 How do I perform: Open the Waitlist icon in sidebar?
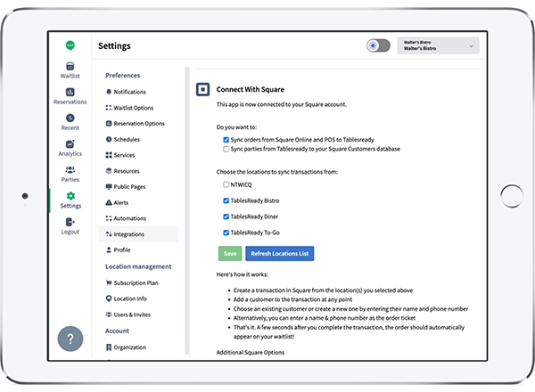tap(70, 66)
